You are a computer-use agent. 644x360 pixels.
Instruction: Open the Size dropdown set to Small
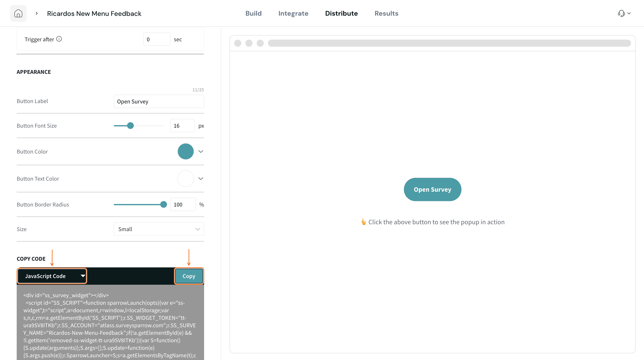pos(159,229)
